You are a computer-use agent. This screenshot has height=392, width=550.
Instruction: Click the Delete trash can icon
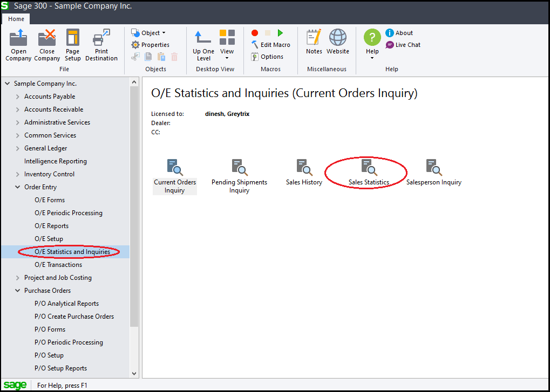click(174, 57)
